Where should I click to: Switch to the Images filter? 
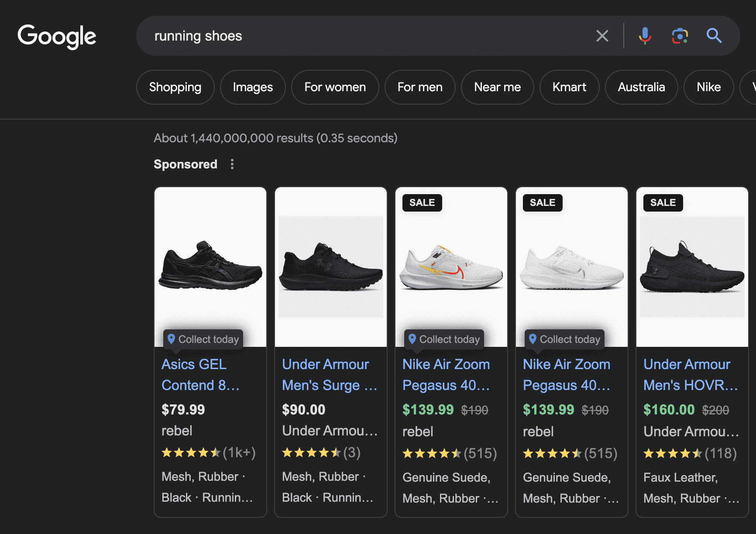click(x=252, y=87)
